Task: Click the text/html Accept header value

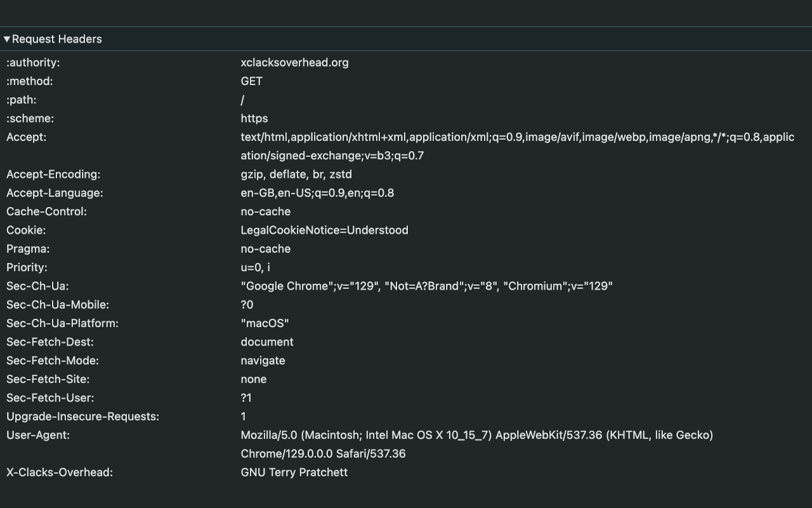Action: click(518, 146)
